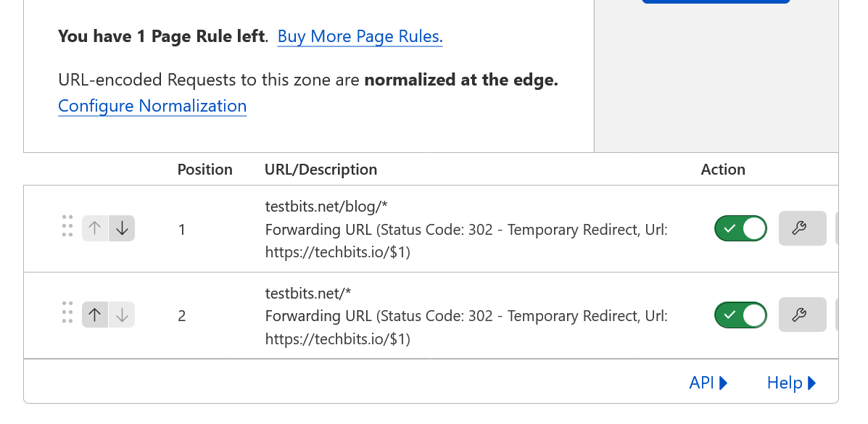
Task: Click the Action column header
Action: tap(723, 169)
